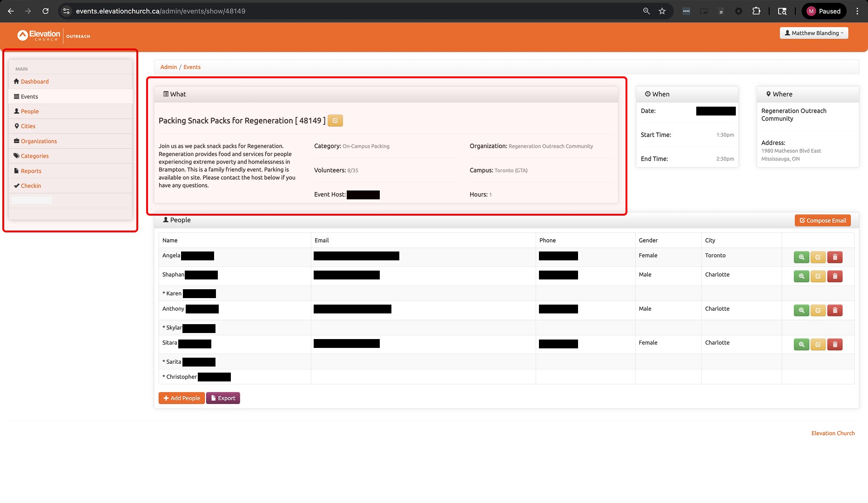Click the Admin breadcrumb link
The height and width of the screenshot is (503, 868).
pos(168,67)
